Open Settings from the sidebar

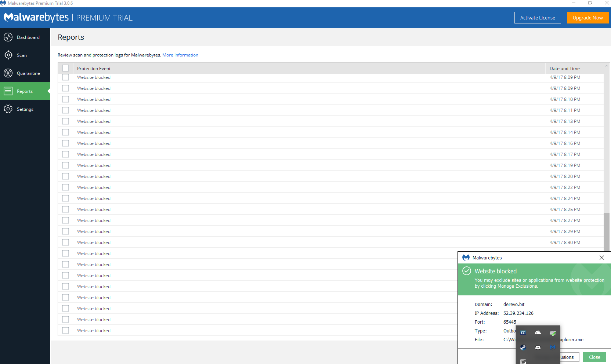click(x=25, y=109)
